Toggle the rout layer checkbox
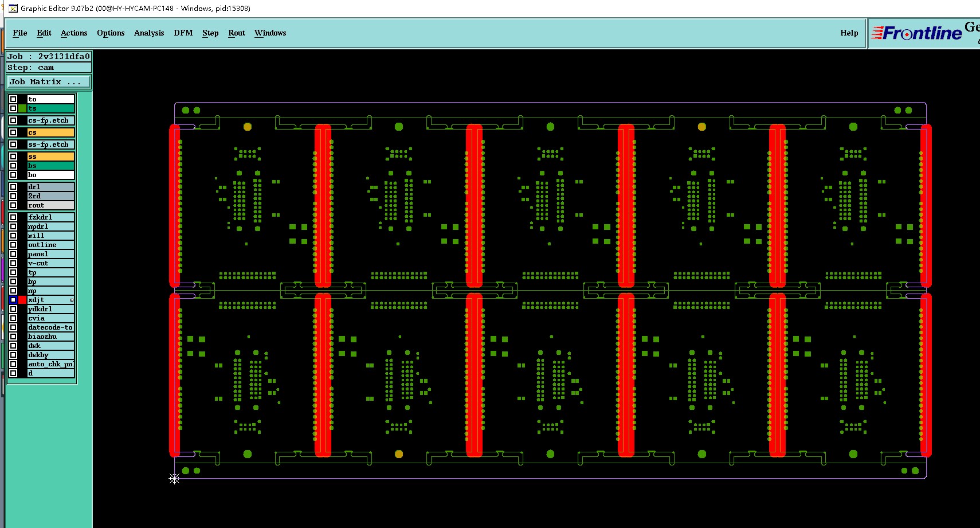980x528 pixels. (13, 205)
